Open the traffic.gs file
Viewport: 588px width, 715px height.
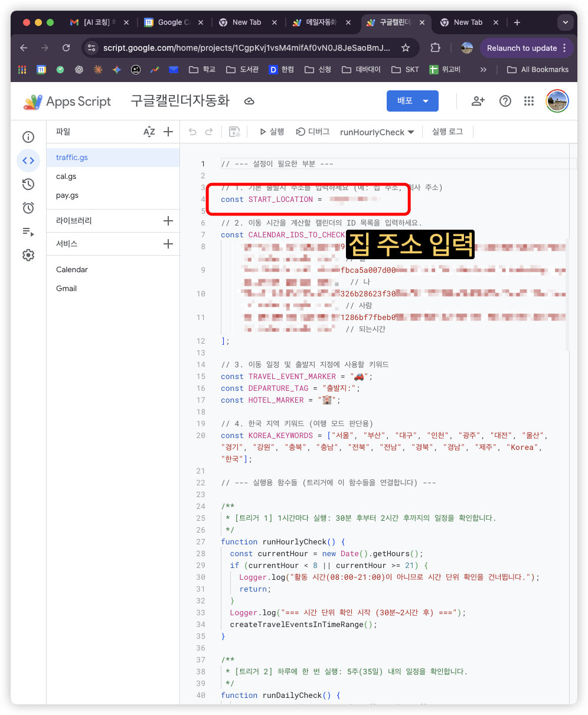(113, 158)
